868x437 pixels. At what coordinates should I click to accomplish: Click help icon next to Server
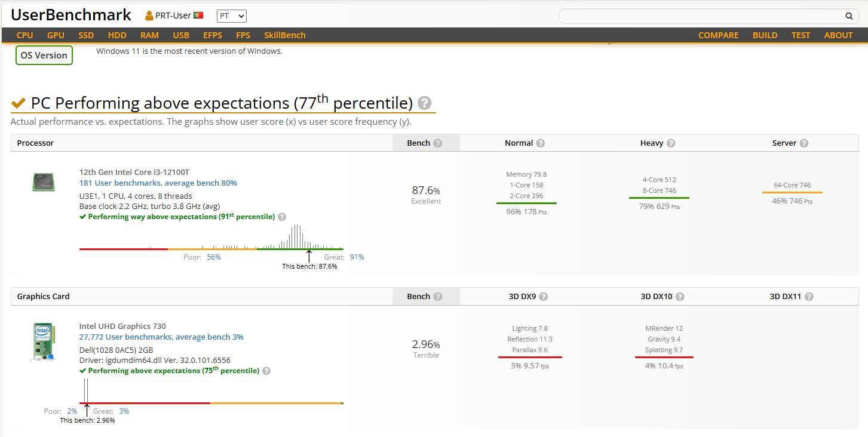(804, 143)
